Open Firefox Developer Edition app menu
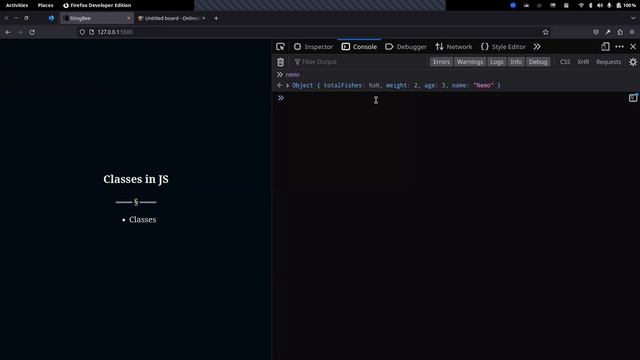This screenshot has height=360, width=640. click(x=97, y=5)
